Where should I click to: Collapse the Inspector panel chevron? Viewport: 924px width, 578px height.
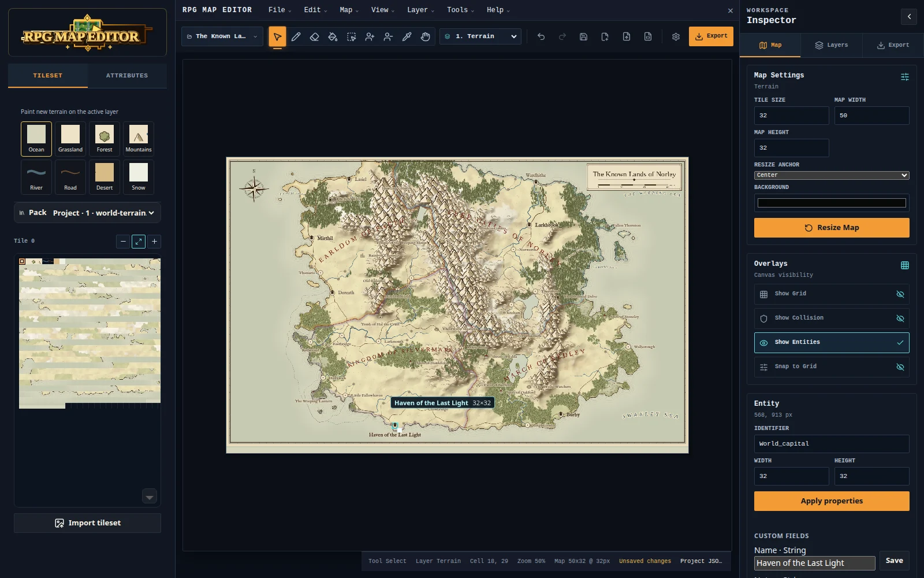click(909, 16)
